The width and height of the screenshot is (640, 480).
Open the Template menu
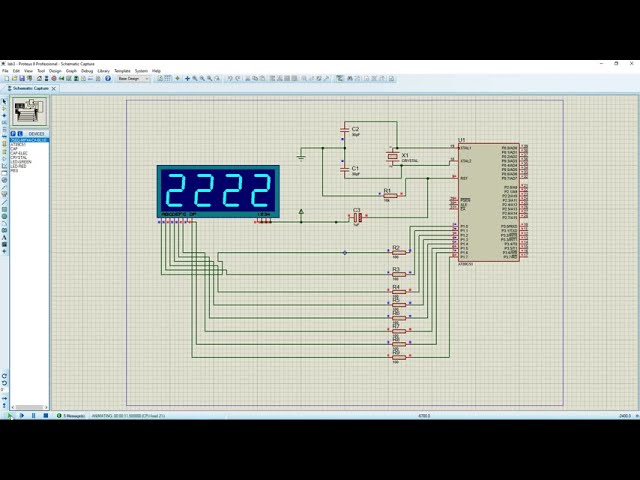pos(122,71)
